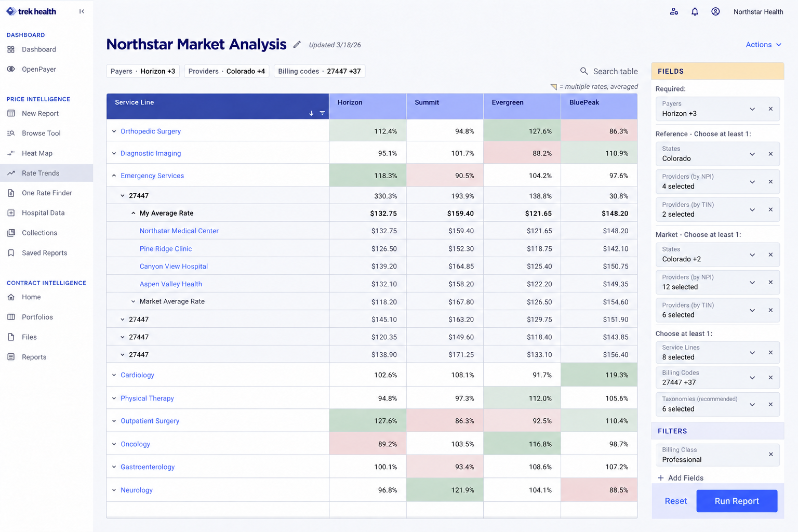The width and height of the screenshot is (798, 532).
Task: Click the Northstar Health account name
Action: [x=758, y=11]
